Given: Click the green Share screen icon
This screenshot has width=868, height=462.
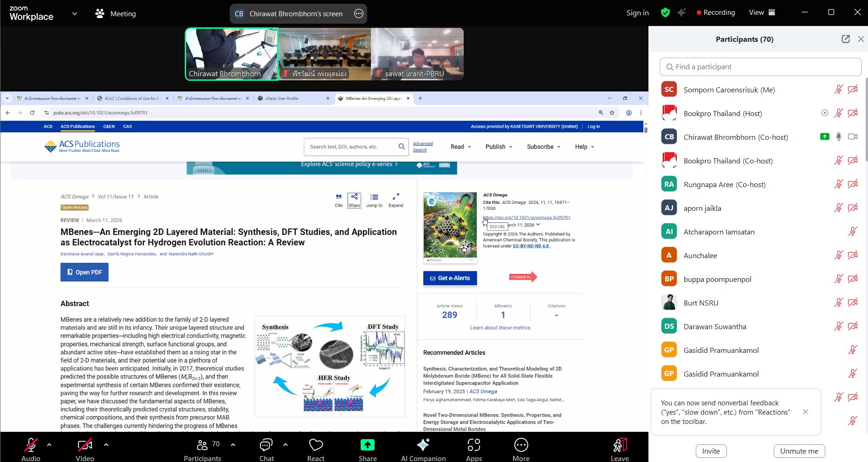Looking at the screenshot, I should [x=367, y=445].
